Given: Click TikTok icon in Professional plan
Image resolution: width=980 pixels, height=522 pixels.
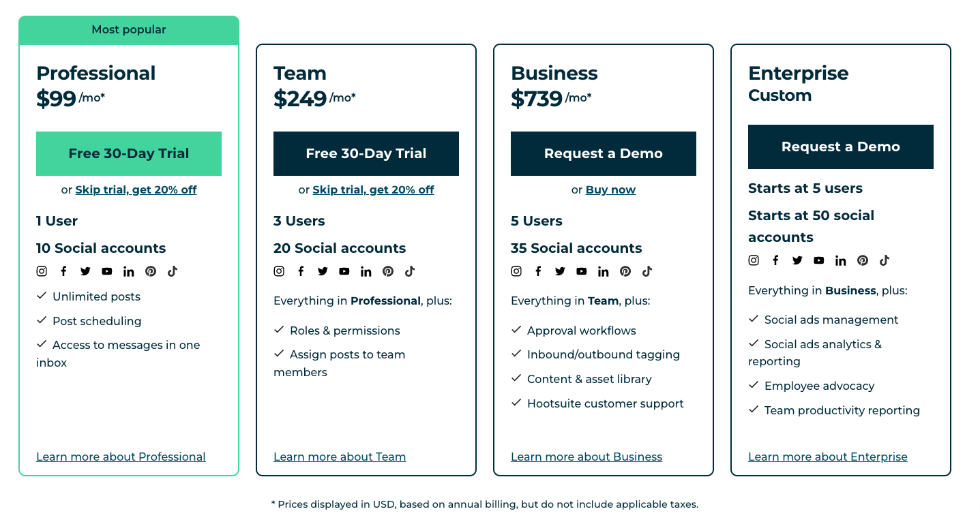Looking at the screenshot, I should [x=173, y=271].
